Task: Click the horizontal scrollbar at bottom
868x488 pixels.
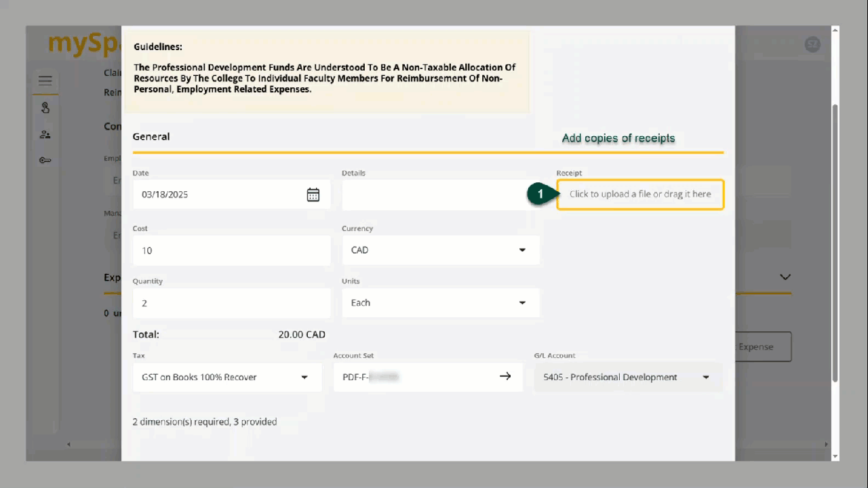Action: coord(448,445)
